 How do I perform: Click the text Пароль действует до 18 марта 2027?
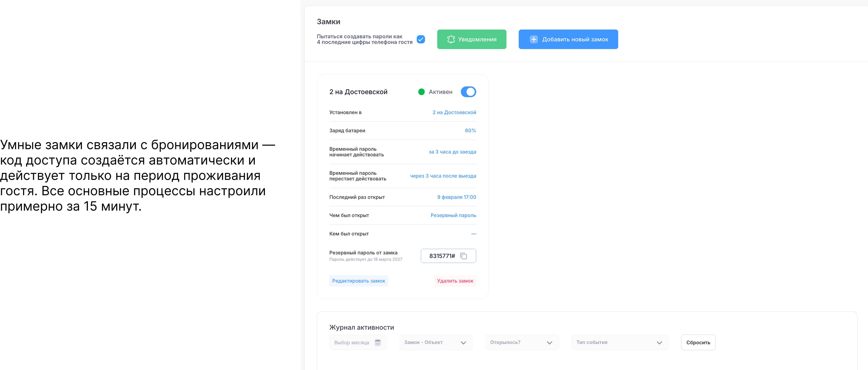coord(366,259)
